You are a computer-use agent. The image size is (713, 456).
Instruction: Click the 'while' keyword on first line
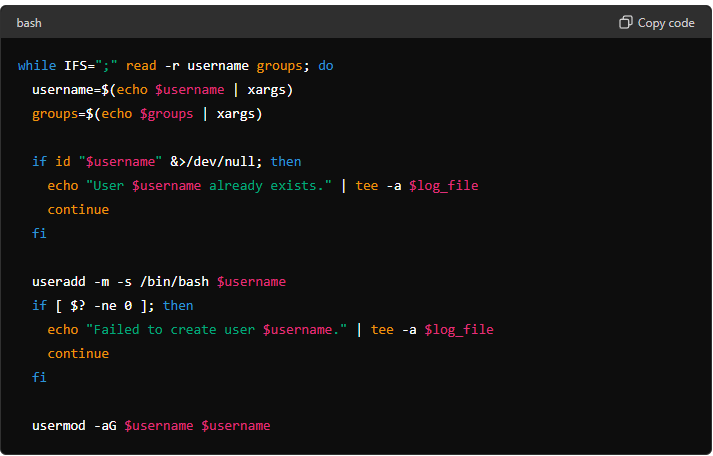click(37, 65)
